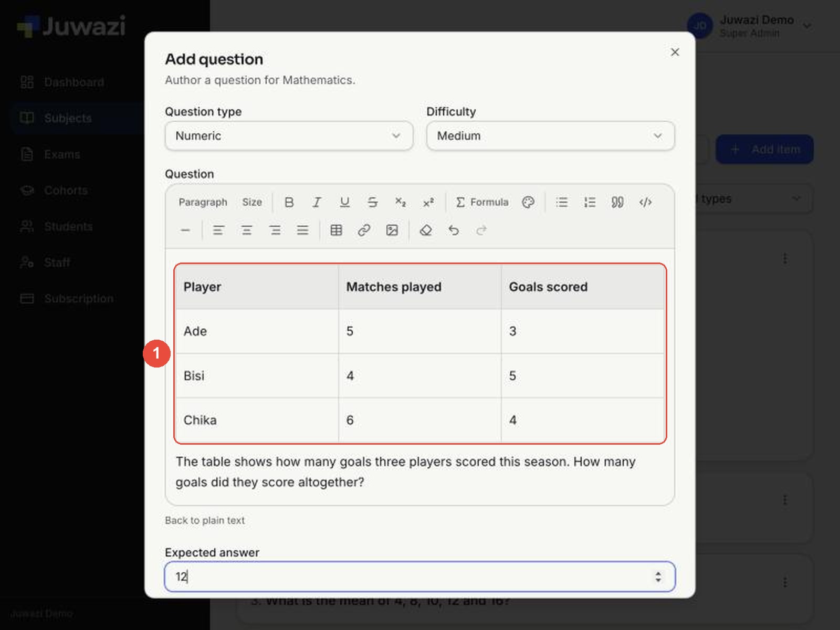Click the 'Chika' table cell
The height and width of the screenshot is (630, 840).
click(x=257, y=420)
